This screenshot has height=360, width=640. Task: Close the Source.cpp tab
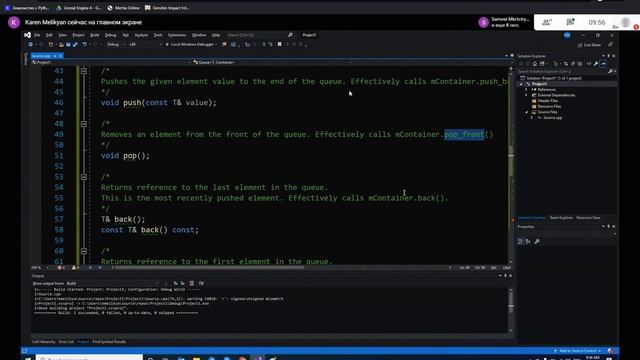click(60, 56)
